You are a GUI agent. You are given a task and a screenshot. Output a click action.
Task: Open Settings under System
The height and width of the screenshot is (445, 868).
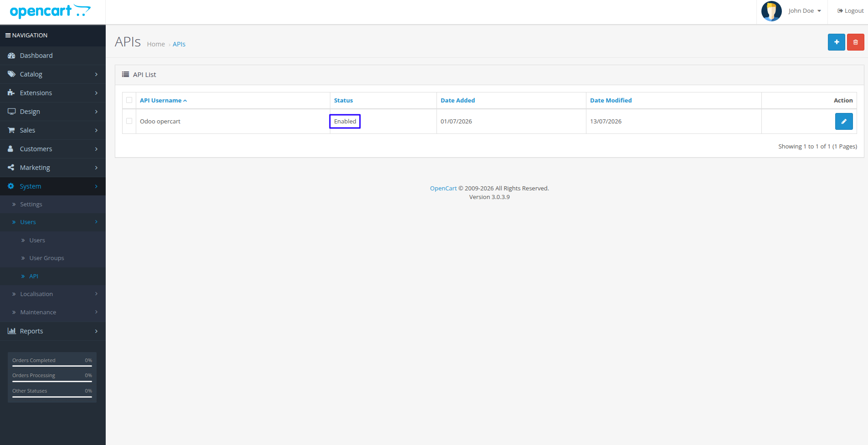tap(53, 205)
